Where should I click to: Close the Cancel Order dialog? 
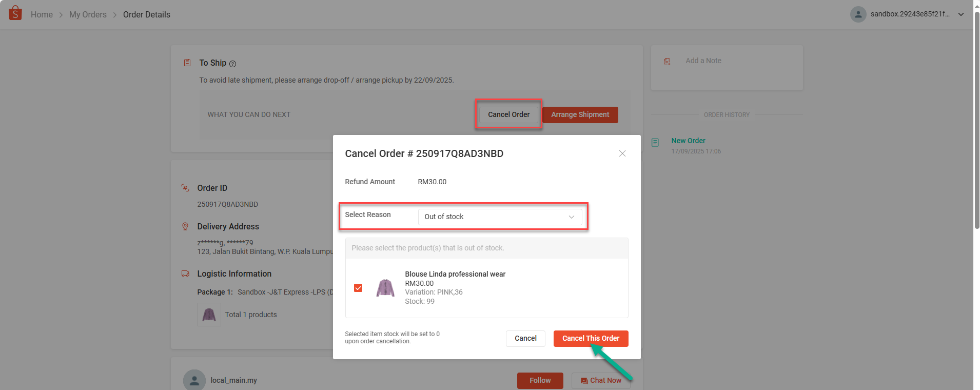(622, 153)
